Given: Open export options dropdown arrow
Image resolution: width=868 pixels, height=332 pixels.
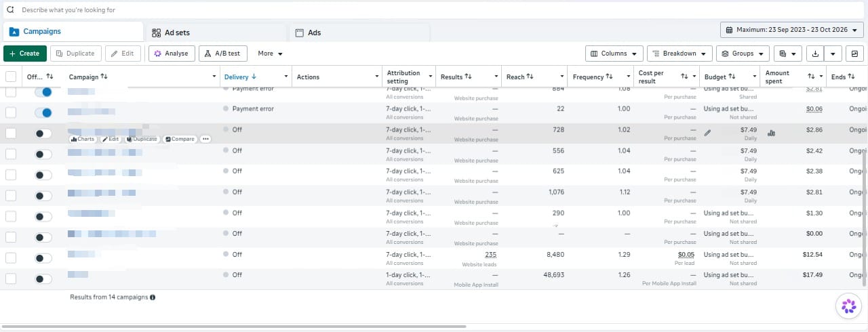Looking at the screenshot, I should pyautogui.click(x=833, y=54).
